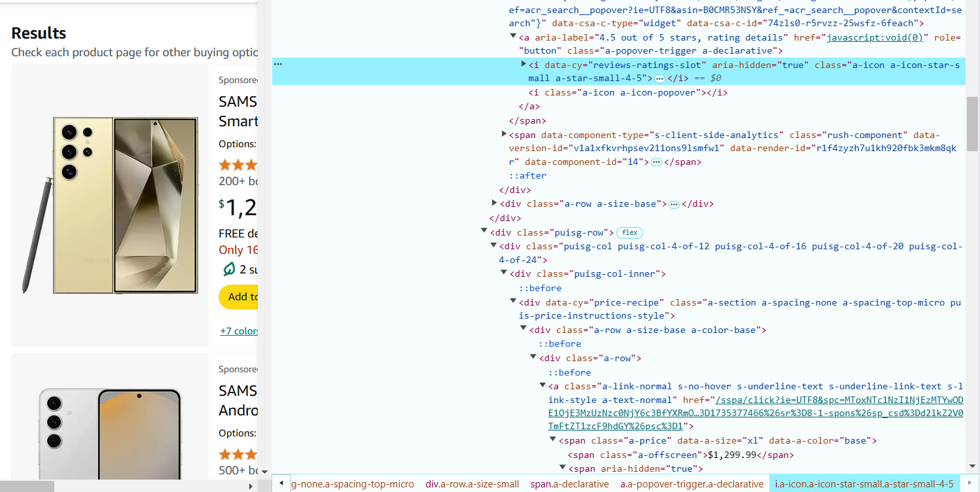980x492 pixels.
Task: Click the white Samsung phone product image
Action: click(x=111, y=434)
